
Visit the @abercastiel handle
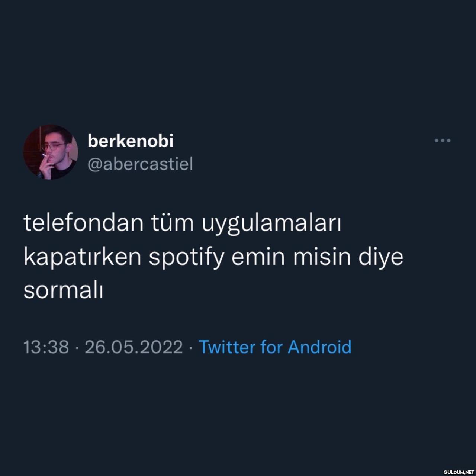point(140,164)
